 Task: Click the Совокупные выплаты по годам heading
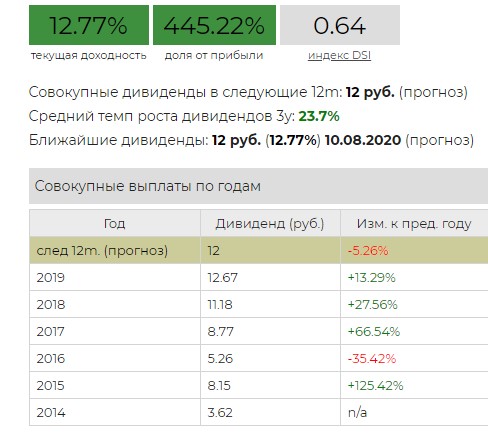148,186
